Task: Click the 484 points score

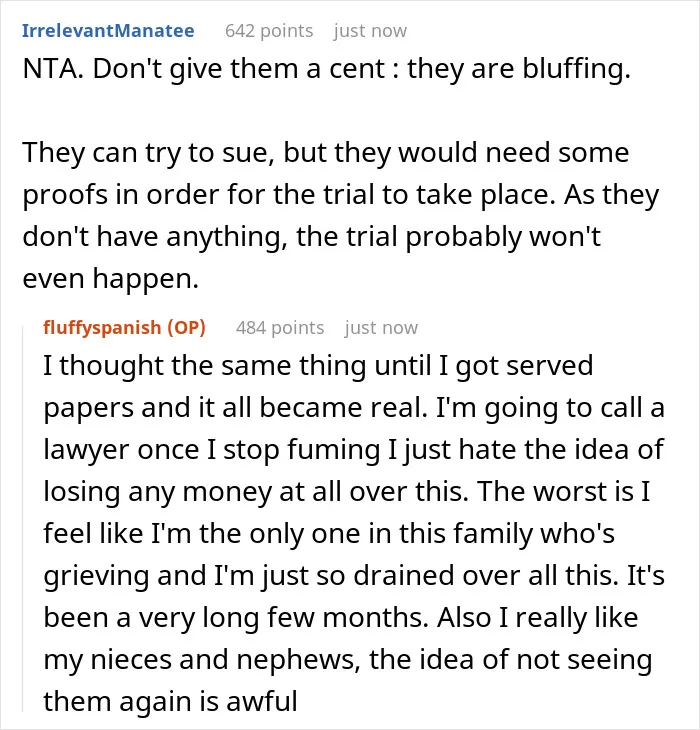Action: (x=280, y=328)
